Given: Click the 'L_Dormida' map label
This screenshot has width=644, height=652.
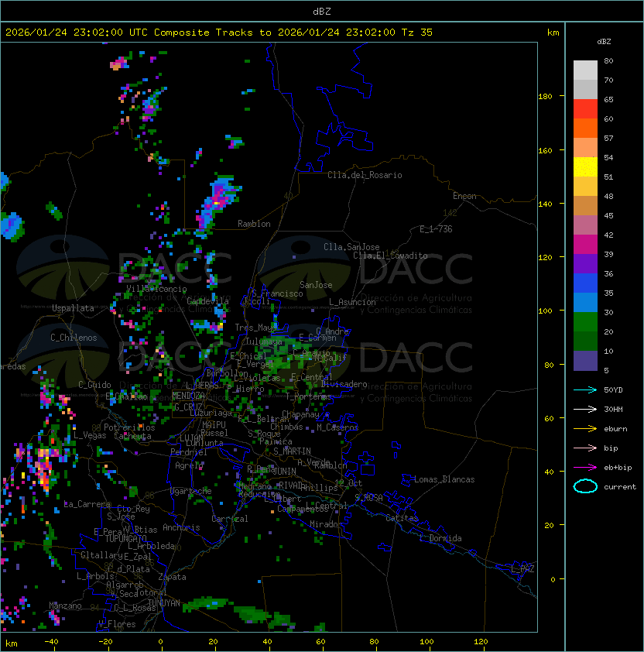Looking at the screenshot, I should tap(440, 538).
